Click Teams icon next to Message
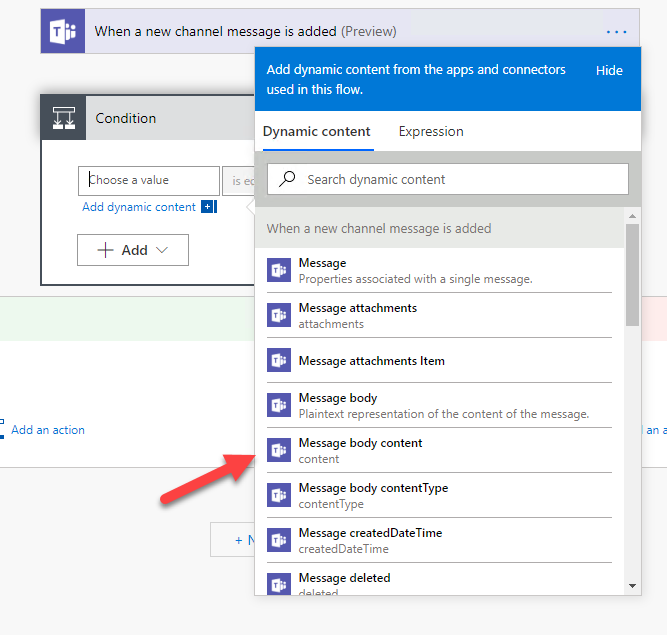Screen dimensions: 667x635 click(x=279, y=270)
